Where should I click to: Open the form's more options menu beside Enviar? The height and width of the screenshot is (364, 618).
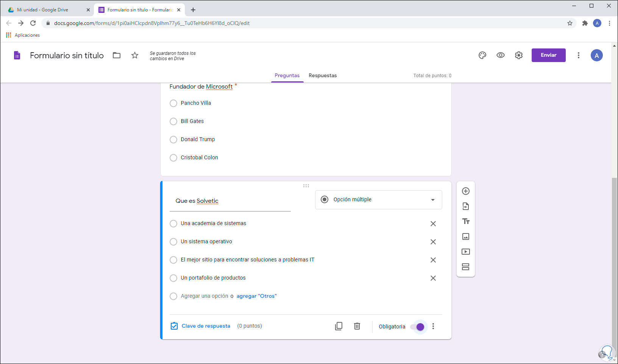[x=579, y=55]
